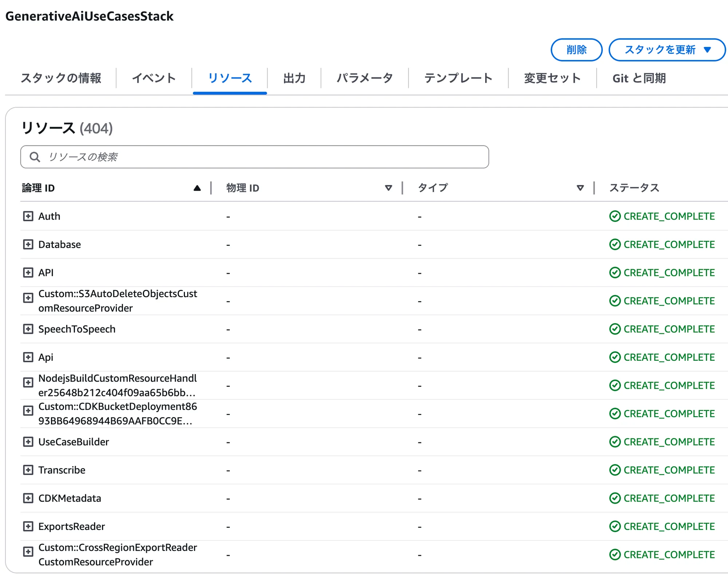Open the スタックを更新 dropdown button
The height and width of the screenshot is (587, 728).
click(667, 50)
